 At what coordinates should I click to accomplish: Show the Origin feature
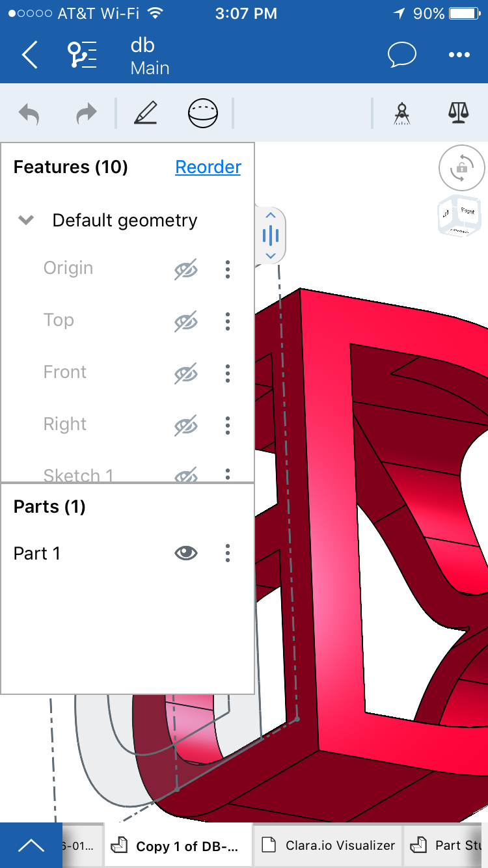point(186,269)
